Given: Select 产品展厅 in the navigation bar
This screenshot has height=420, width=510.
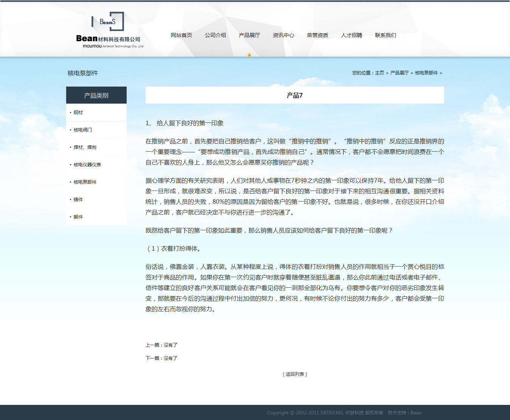Looking at the screenshot, I should 250,35.
